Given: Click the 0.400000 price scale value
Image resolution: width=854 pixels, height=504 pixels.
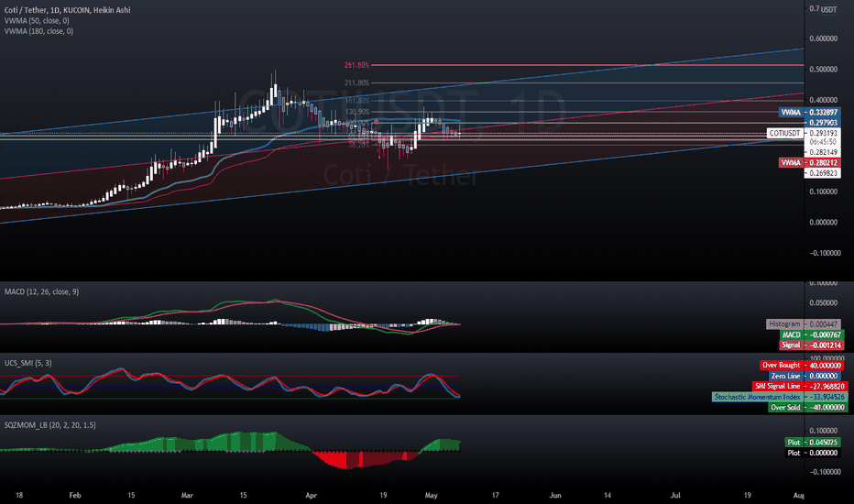Looking at the screenshot, I should pos(823,100).
